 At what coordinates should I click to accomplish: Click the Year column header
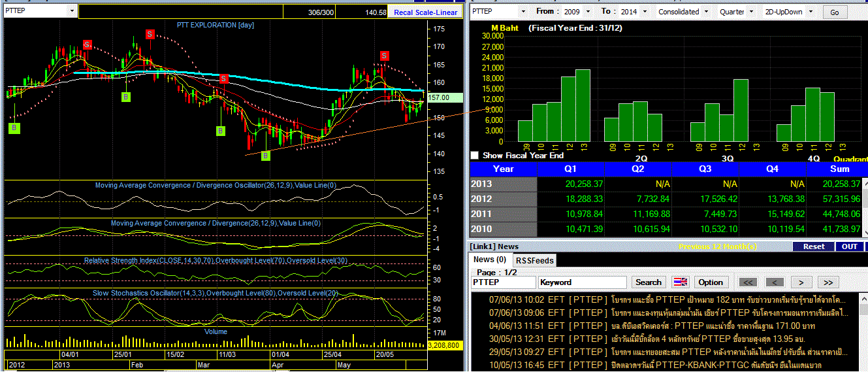(503, 169)
